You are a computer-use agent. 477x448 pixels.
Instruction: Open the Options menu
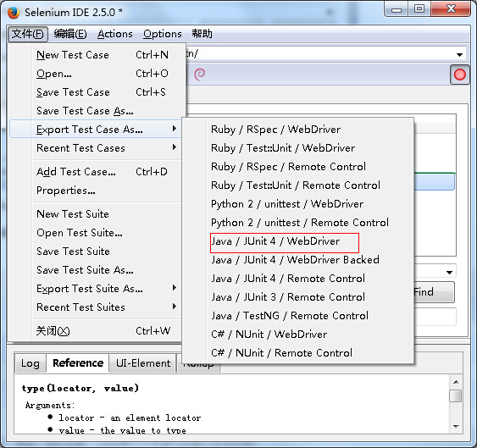pos(163,34)
